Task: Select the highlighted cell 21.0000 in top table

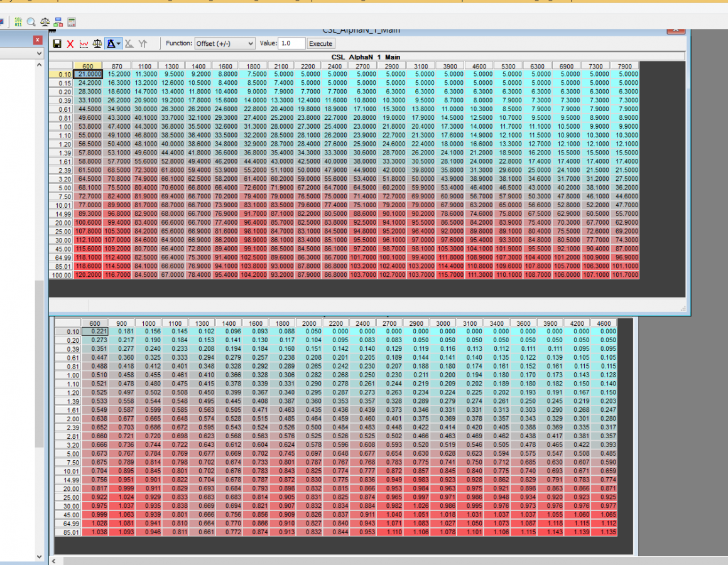Action: (88, 74)
